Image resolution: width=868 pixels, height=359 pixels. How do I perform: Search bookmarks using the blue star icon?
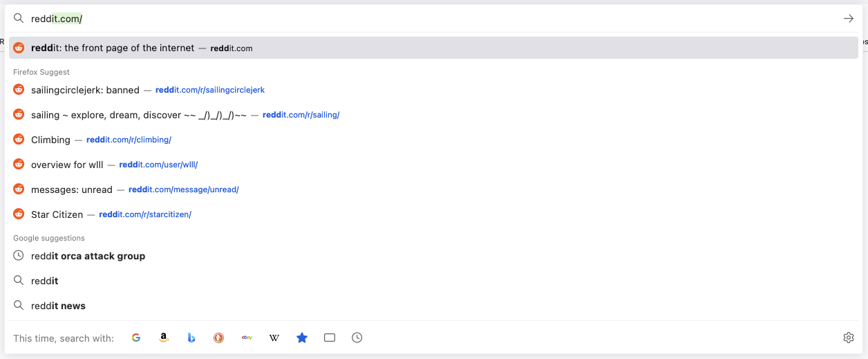click(302, 338)
